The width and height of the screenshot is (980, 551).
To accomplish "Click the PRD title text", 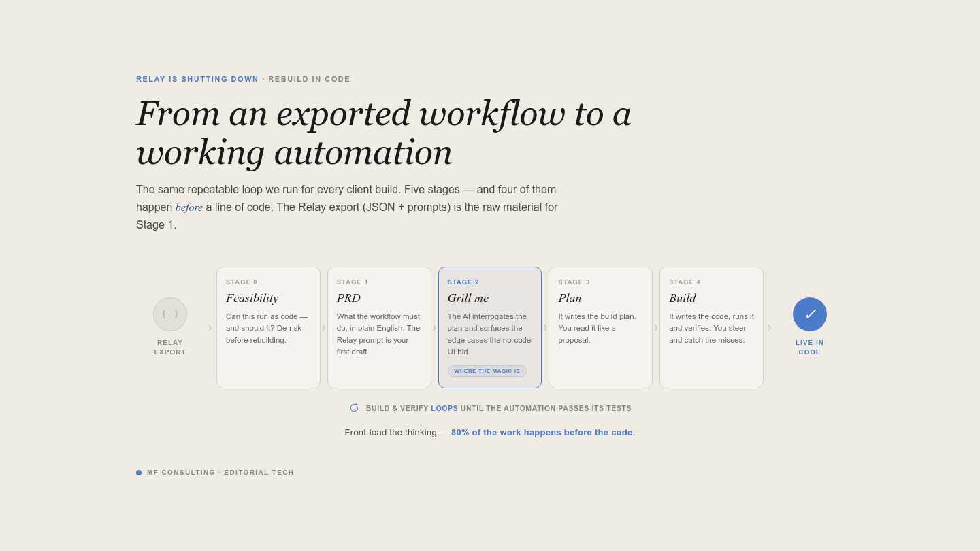I will 348,298.
